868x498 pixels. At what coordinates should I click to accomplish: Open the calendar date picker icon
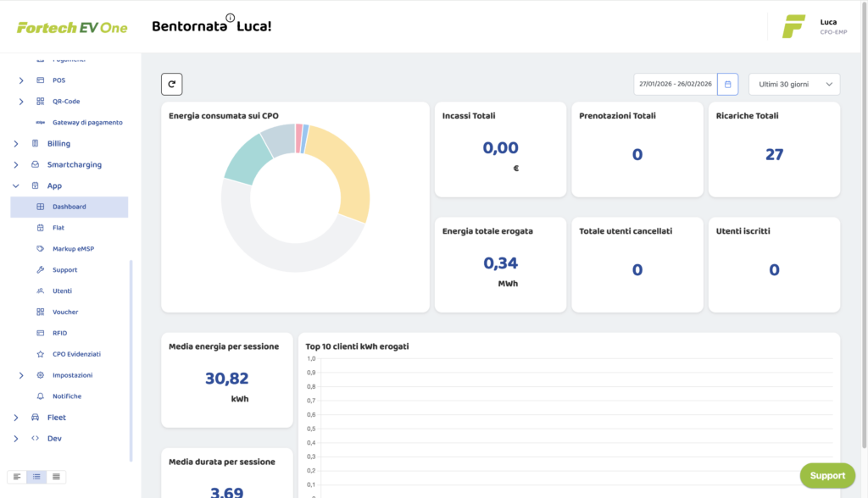pyautogui.click(x=727, y=84)
